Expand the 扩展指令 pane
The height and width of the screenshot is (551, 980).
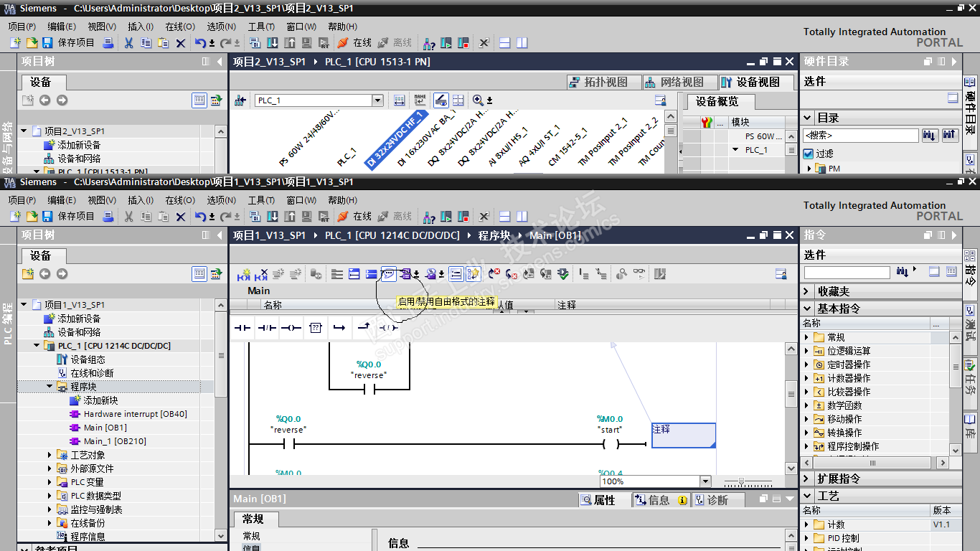pyautogui.click(x=807, y=479)
